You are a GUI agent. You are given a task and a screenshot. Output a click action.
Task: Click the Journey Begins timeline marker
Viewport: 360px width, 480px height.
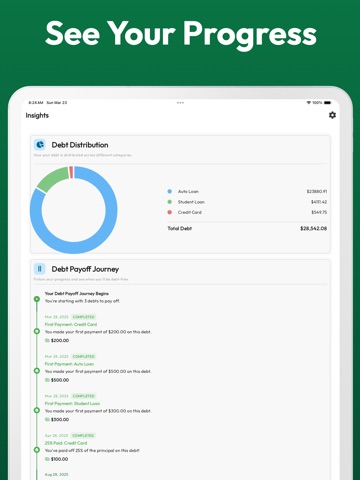coord(37,299)
